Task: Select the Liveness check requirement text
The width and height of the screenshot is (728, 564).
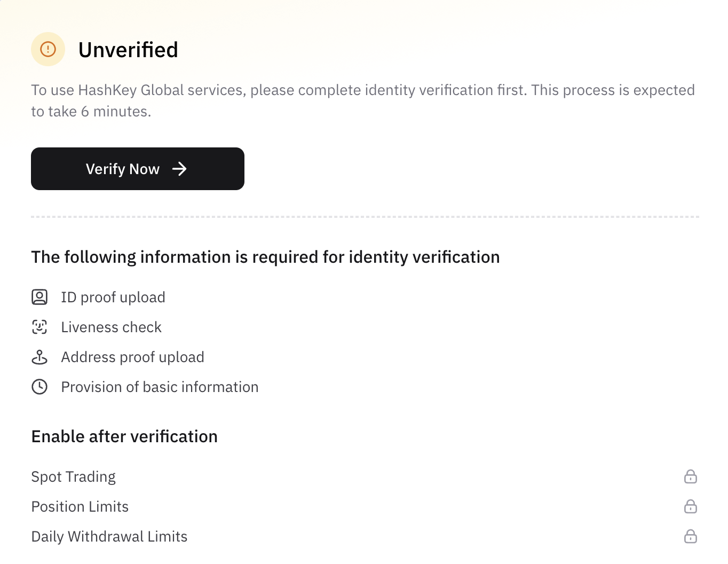Action: pyautogui.click(x=111, y=327)
